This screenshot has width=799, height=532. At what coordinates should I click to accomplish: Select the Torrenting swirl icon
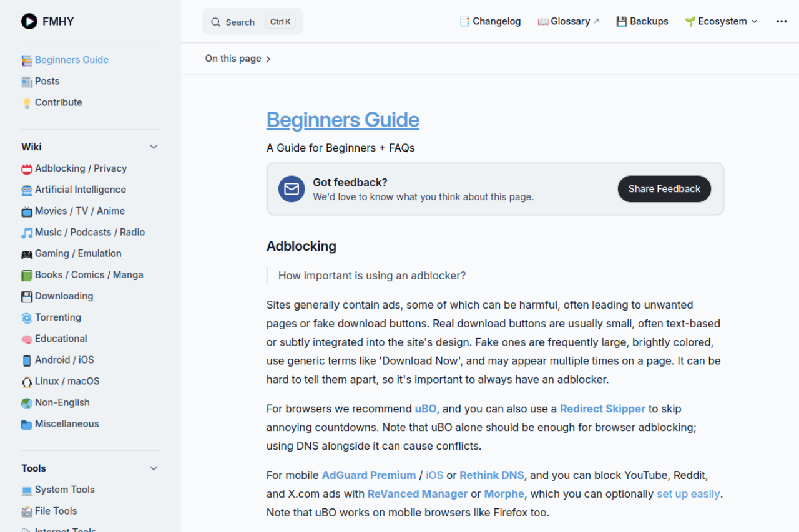coord(27,317)
